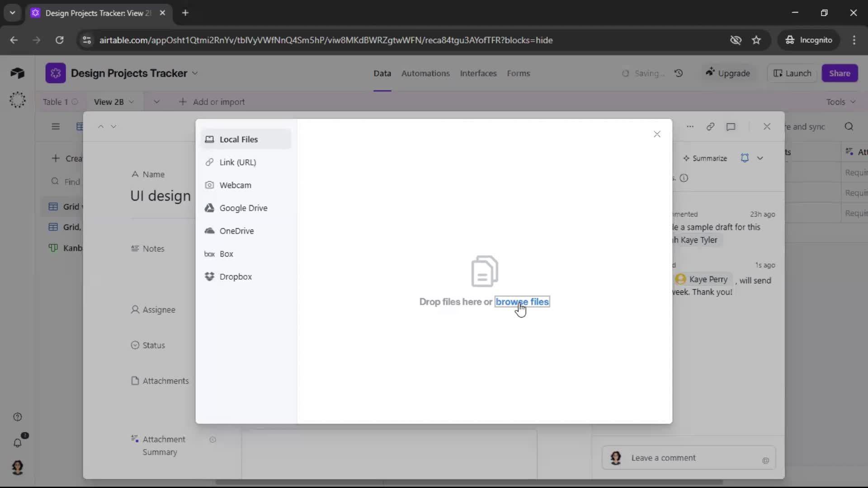Open the Tools dropdown
This screenshot has width=868, height=488.
coord(841,102)
